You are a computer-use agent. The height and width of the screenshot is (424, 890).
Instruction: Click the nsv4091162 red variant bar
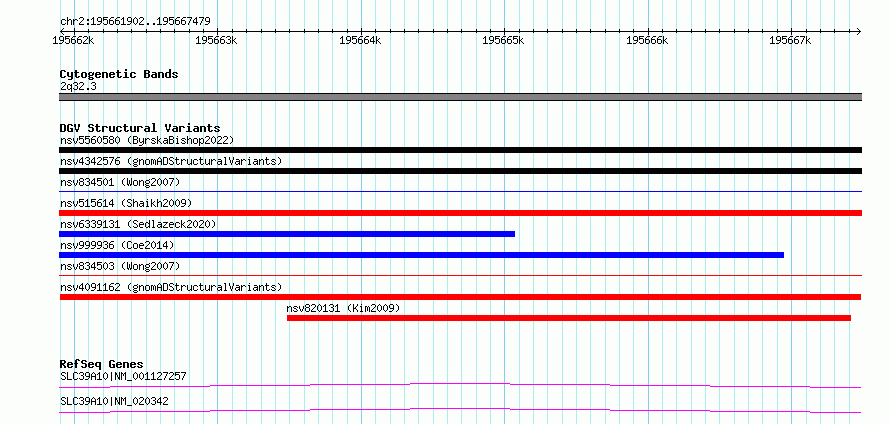pyautogui.click(x=460, y=297)
